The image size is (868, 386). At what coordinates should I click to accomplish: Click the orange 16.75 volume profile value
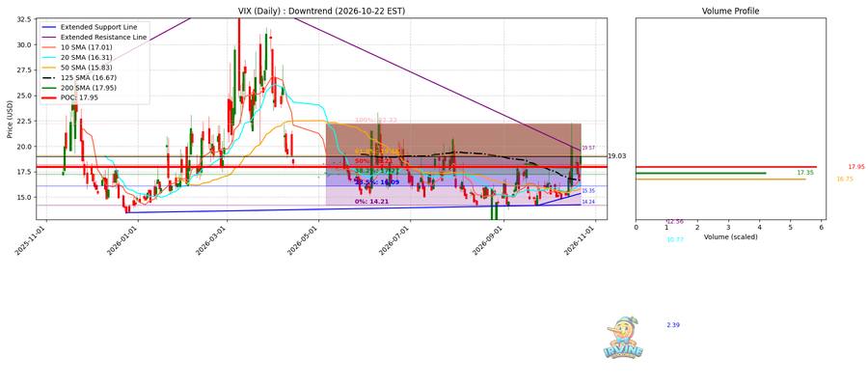click(845, 179)
